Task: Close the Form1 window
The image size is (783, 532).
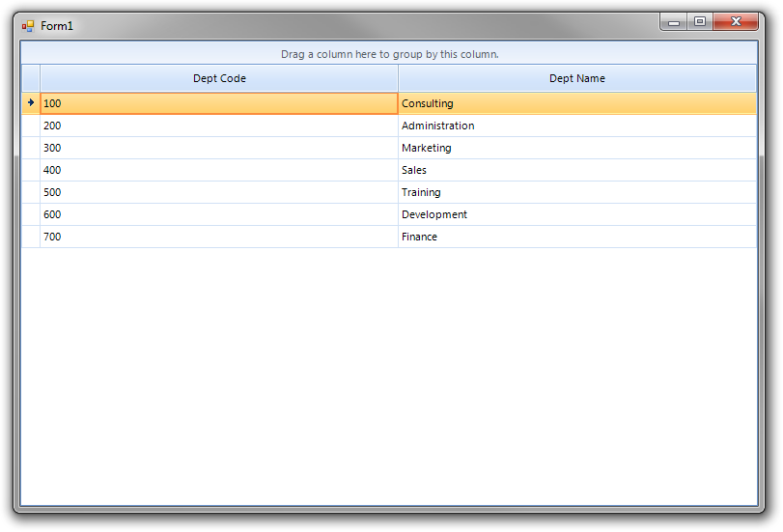Action: tap(736, 21)
